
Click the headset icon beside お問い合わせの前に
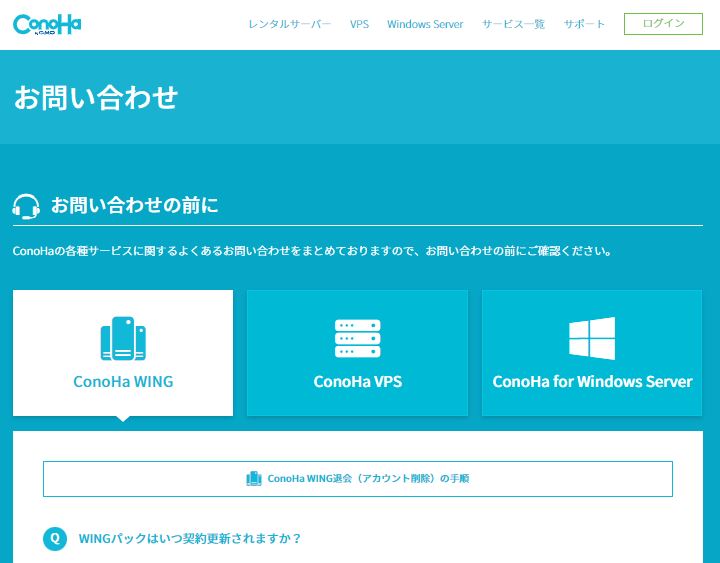(26, 206)
